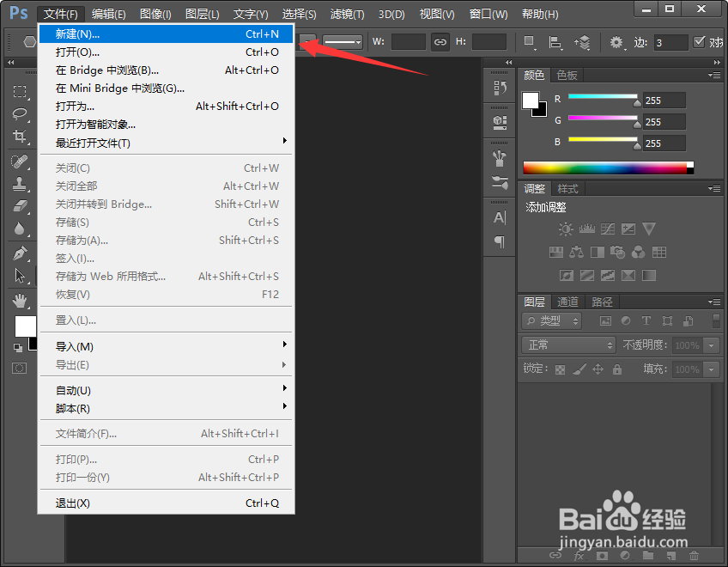Open Color panel options menu

point(714,75)
